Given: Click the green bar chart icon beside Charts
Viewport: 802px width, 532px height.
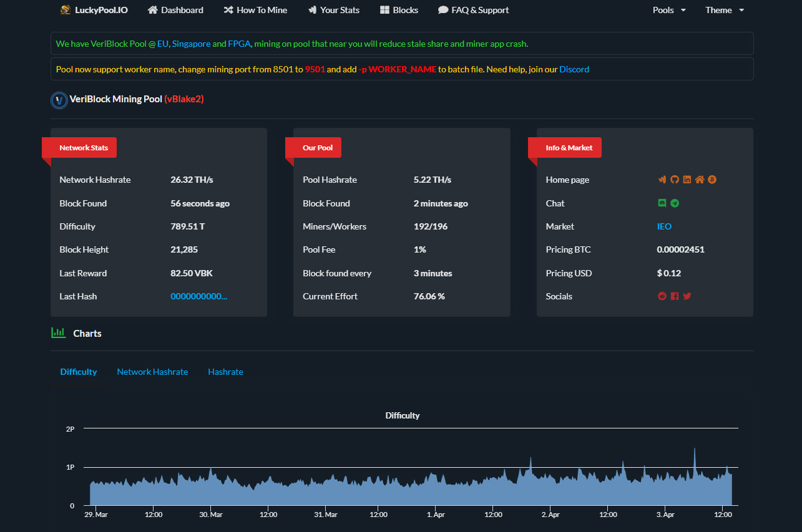Looking at the screenshot, I should click(x=58, y=333).
